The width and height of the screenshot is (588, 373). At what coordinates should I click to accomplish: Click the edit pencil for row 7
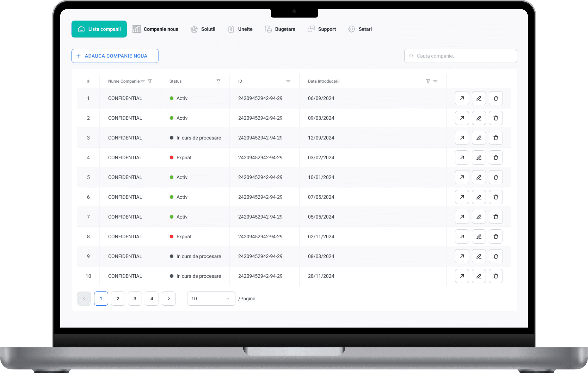[x=479, y=217]
